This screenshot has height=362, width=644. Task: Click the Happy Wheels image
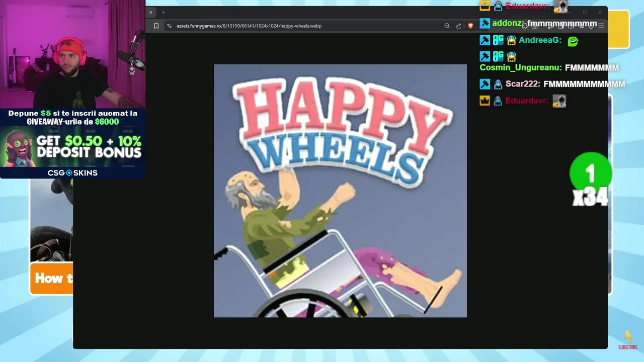pos(340,191)
